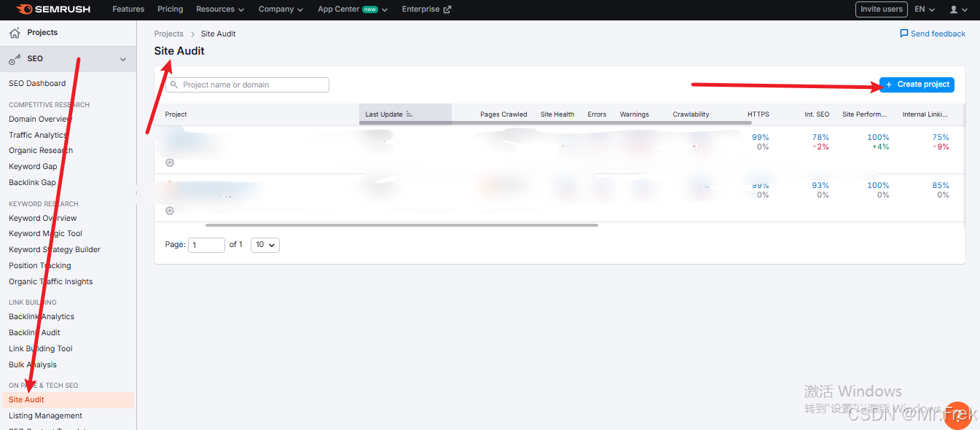
Task: Click the Enterprise external link icon
Action: tap(447, 9)
